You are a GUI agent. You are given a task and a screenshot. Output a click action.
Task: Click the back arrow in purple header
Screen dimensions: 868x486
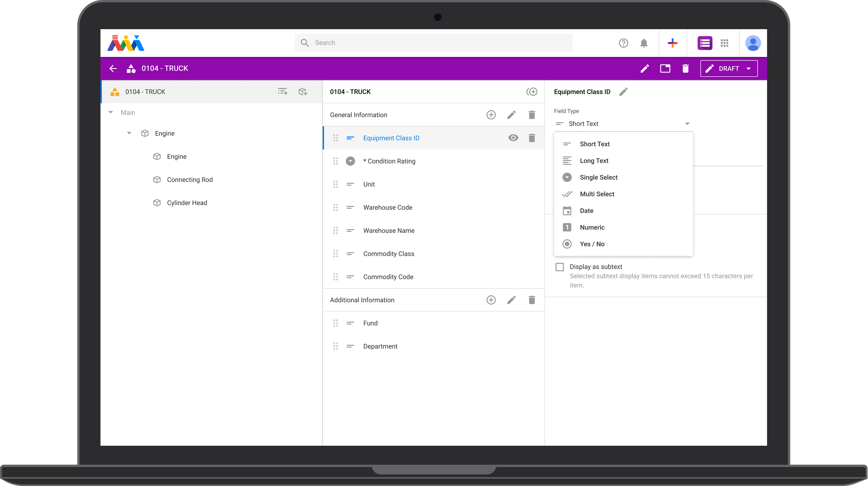[x=113, y=68]
